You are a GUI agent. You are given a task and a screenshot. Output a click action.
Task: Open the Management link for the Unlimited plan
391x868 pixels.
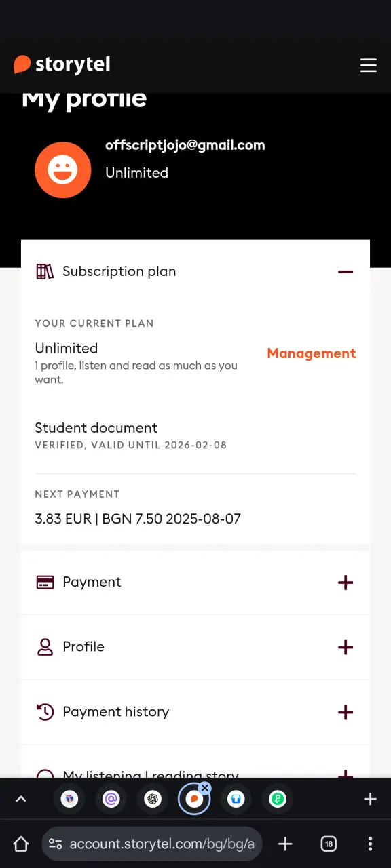312,353
